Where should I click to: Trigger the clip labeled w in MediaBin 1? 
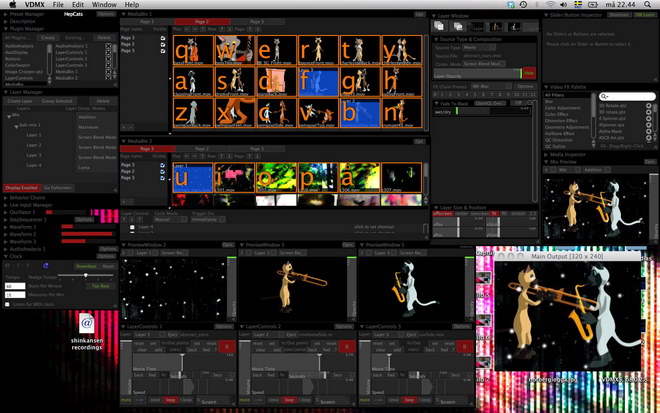pyautogui.click(x=235, y=50)
